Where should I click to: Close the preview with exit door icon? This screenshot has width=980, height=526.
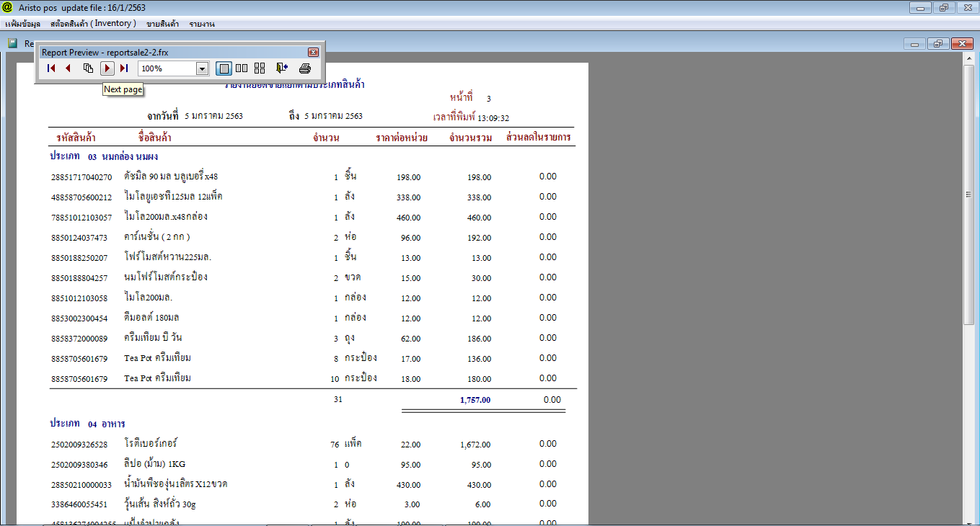click(282, 68)
